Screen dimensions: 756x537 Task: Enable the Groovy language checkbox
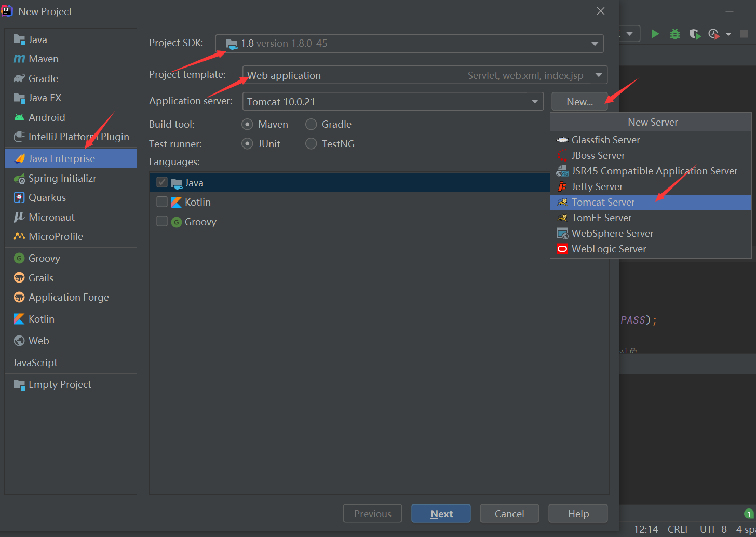click(162, 222)
